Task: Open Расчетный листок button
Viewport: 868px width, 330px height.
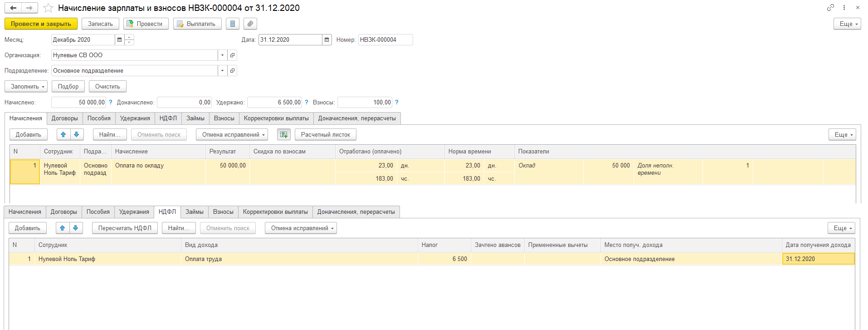Action: [326, 134]
